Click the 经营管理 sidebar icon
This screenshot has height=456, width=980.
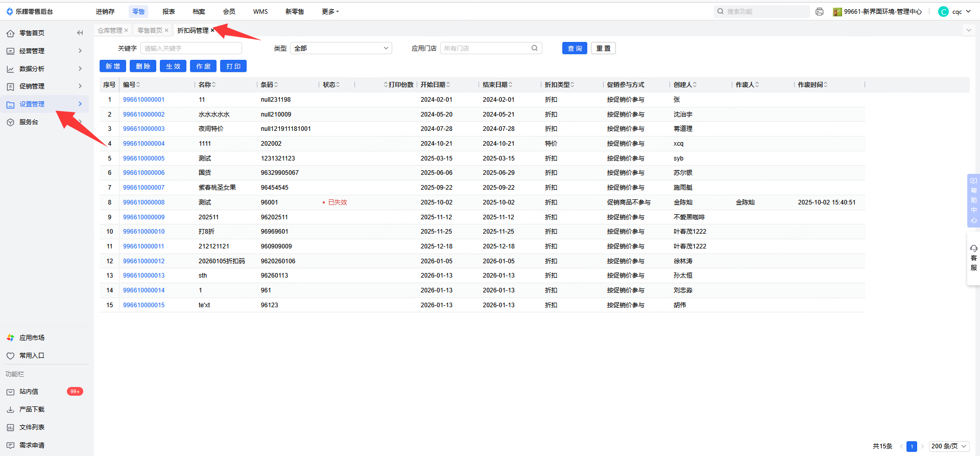click(x=10, y=51)
